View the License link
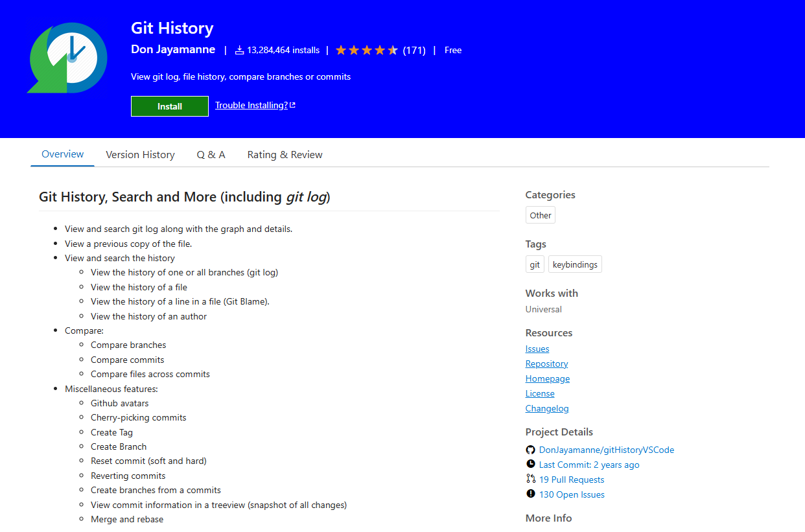The height and width of the screenshot is (532, 805). pos(540,393)
